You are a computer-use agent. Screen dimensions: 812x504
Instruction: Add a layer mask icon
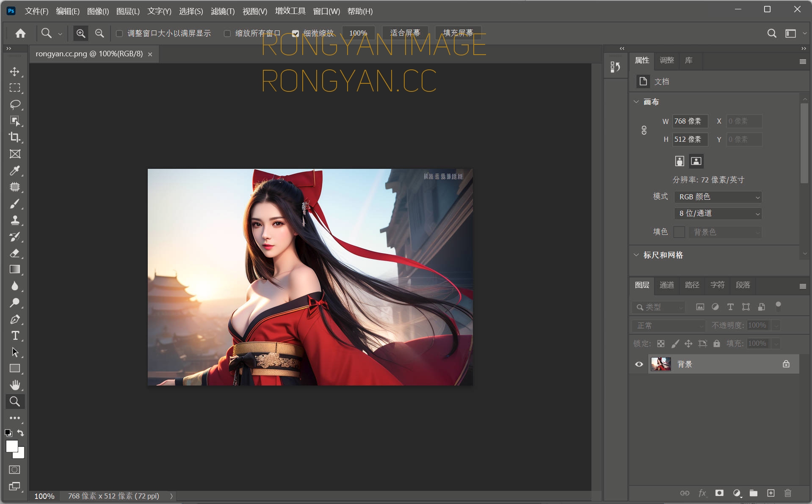click(719, 493)
